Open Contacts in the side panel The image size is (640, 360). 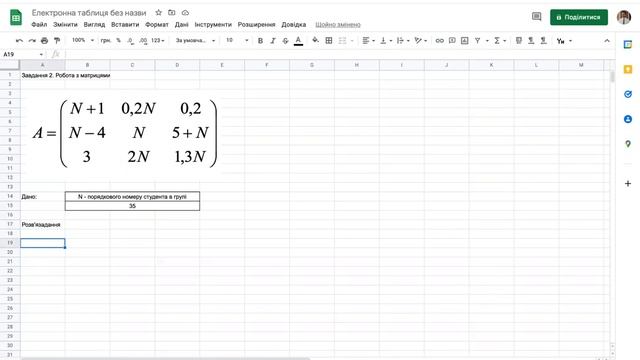click(x=628, y=119)
